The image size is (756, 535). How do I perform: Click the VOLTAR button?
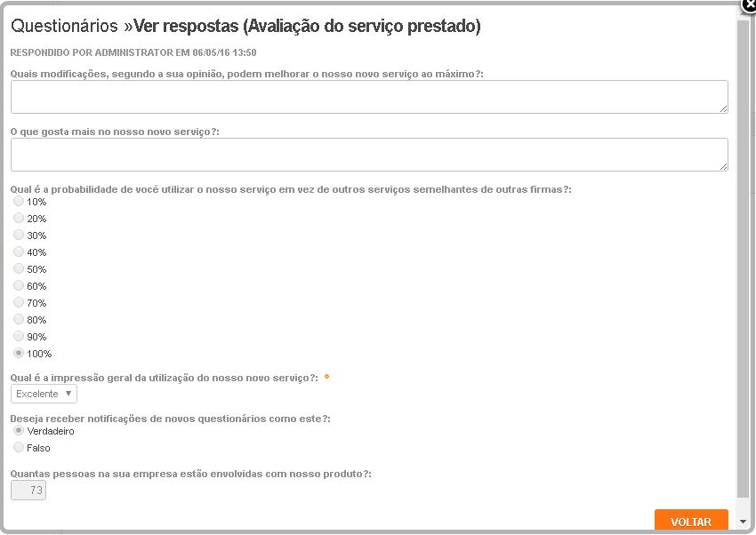tap(691, 521)
